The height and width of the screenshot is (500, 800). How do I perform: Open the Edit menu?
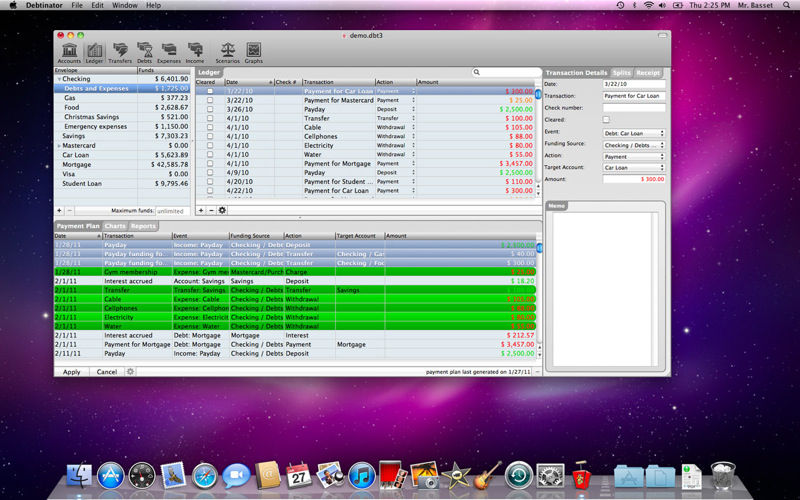pyautogui.click(x=97, y=5)
